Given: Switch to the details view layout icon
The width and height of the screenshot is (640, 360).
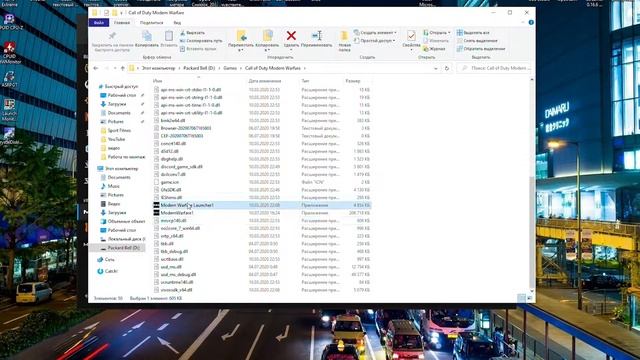Looking at the screenshot, I should (521, 298).
